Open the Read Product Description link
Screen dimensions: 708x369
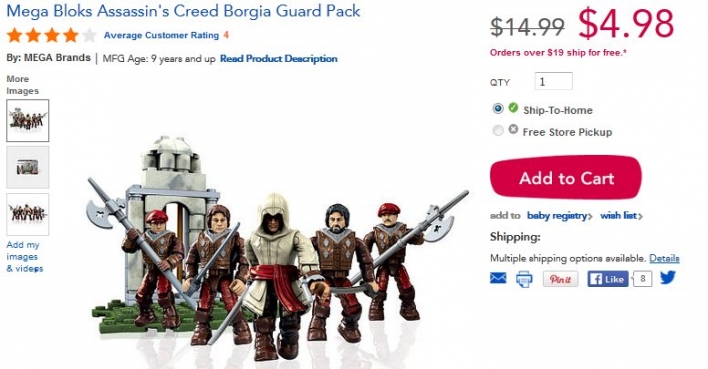tap(279, 59)
